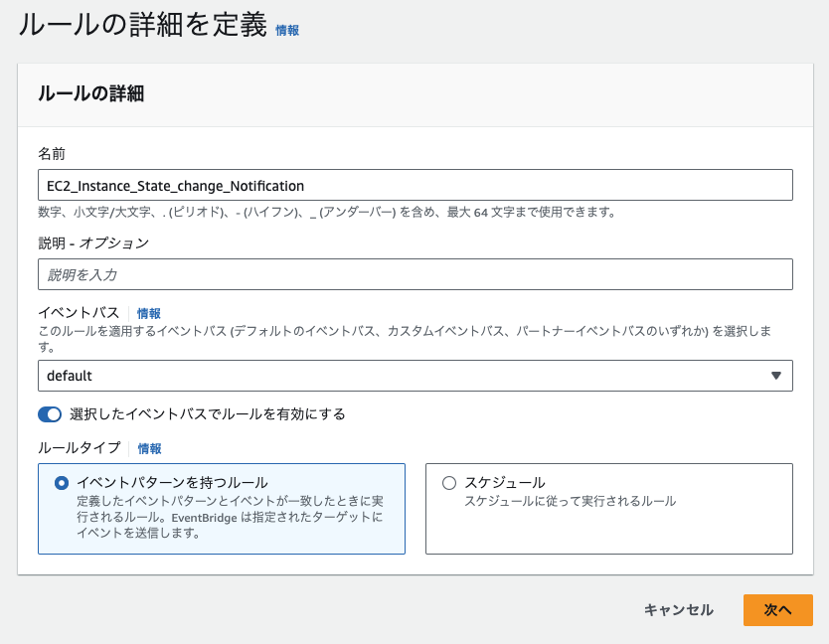Click the 説明 - オプション field label
829x644 pixels.
[93, 243]
